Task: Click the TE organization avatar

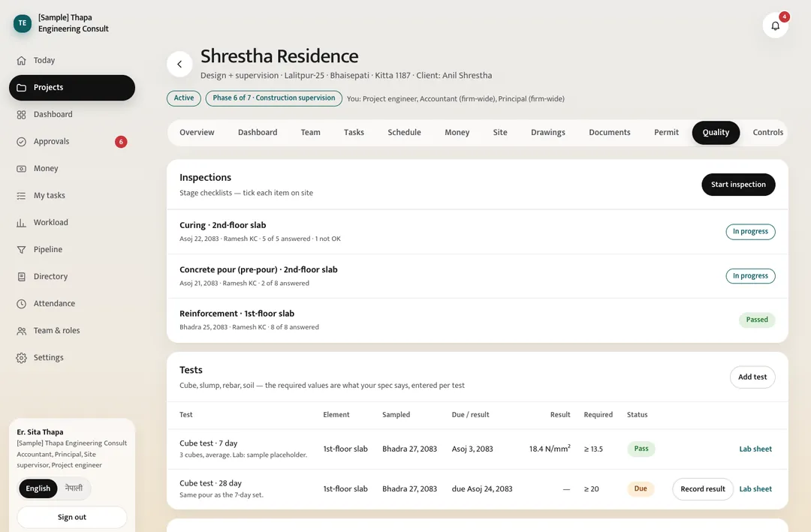Action: (23, 23)
